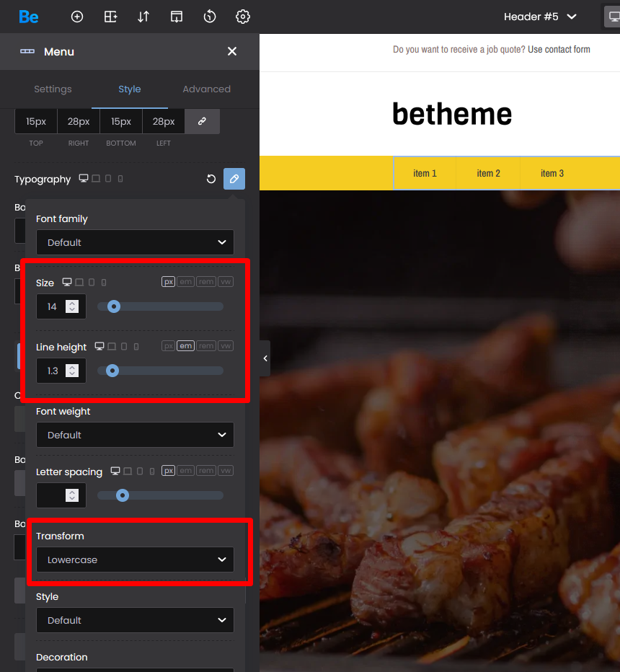Screen dimensions: 620x672
Task: Switch to the Settings tab
Action: [53, 89]
